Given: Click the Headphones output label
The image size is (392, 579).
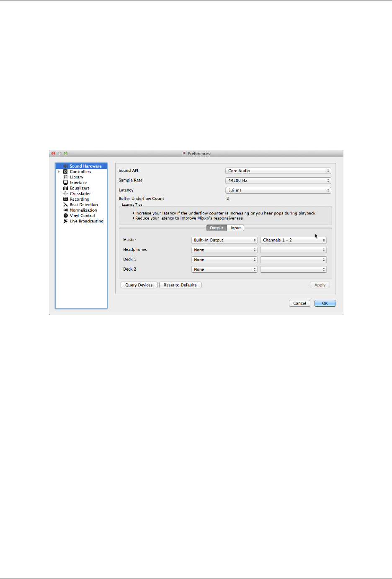Looking at the screenshot, I should 135,250.
